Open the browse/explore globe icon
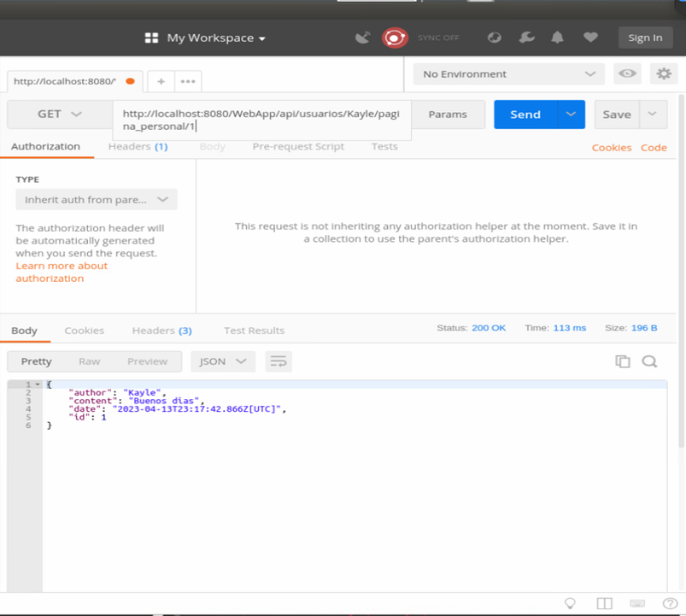This screenshot has width=686, height=616. 495,38
